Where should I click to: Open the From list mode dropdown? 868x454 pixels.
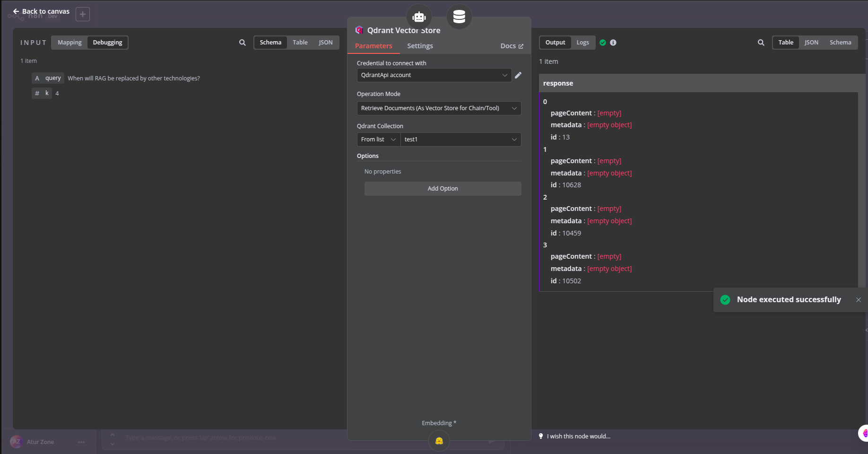(378, 140)
